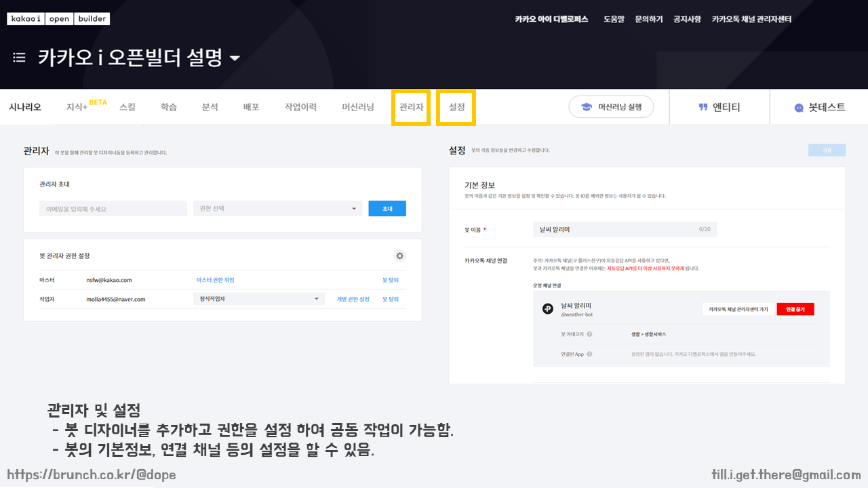Open the 작업이력 tab
This screenshot has width=868, height=488.
tap(300, 107)
